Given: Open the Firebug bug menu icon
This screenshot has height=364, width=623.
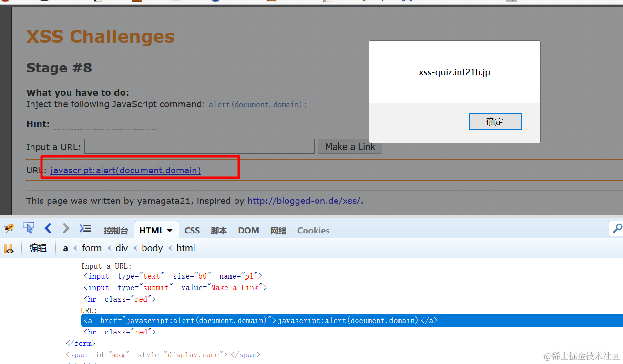Looking at the screenshot, I should point(9,228).
